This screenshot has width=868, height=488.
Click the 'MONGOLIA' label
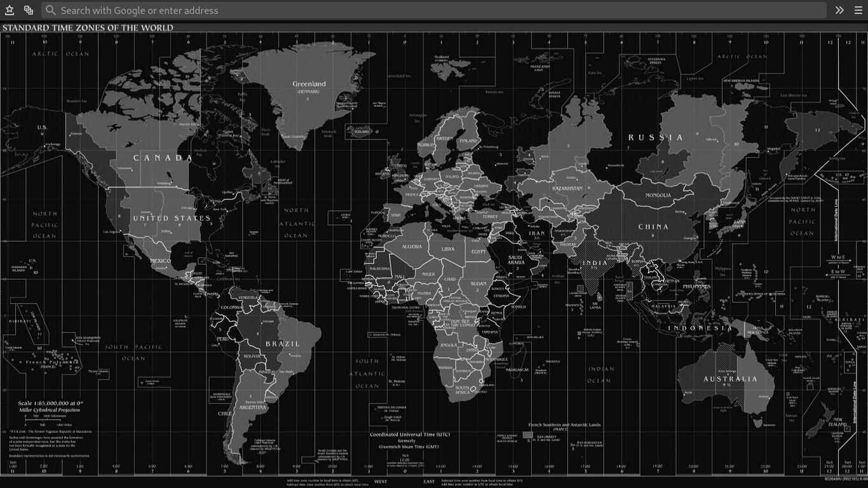click(x=658, y=196)
